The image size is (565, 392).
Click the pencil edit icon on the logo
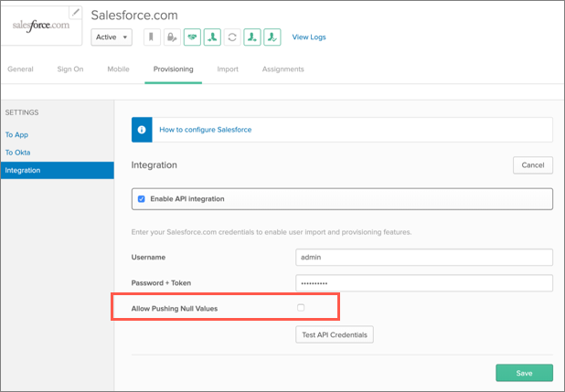click(x=75, y=13)
